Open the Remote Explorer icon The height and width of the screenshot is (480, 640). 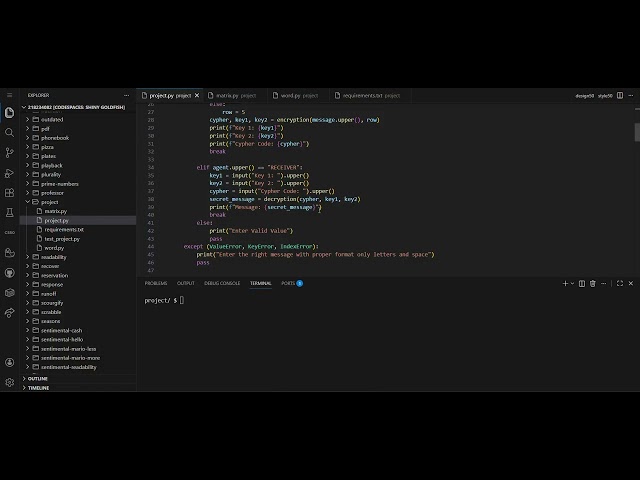9,293
